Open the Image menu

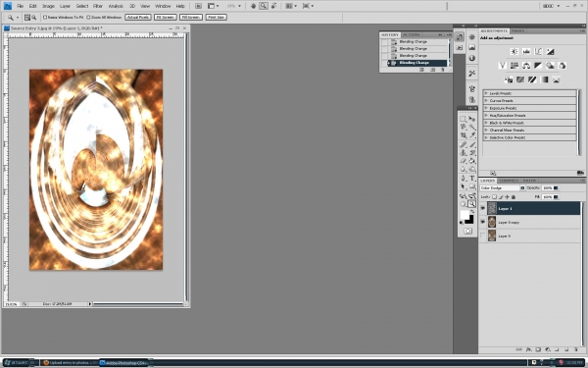[48, 6]
